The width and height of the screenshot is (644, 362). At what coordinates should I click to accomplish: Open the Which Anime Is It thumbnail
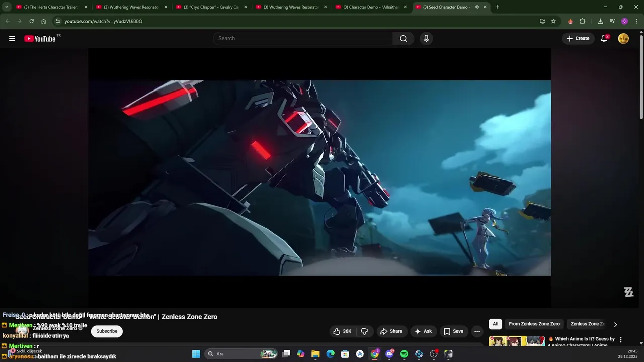[517, 341]
